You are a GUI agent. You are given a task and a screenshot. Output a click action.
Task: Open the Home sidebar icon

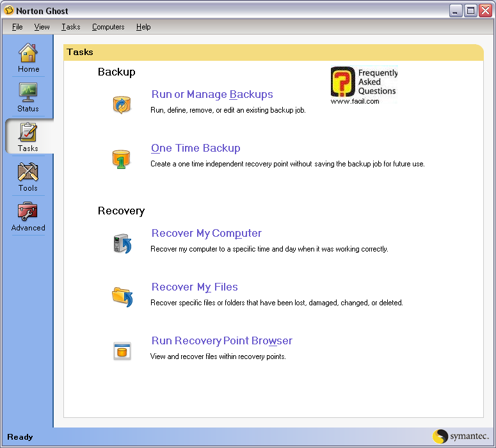[28, 54]
